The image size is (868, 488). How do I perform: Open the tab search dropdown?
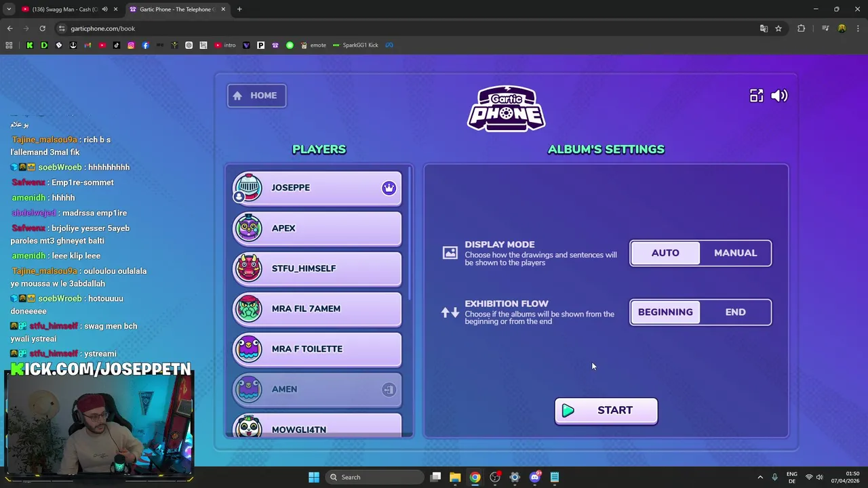(x=9, y=9)
